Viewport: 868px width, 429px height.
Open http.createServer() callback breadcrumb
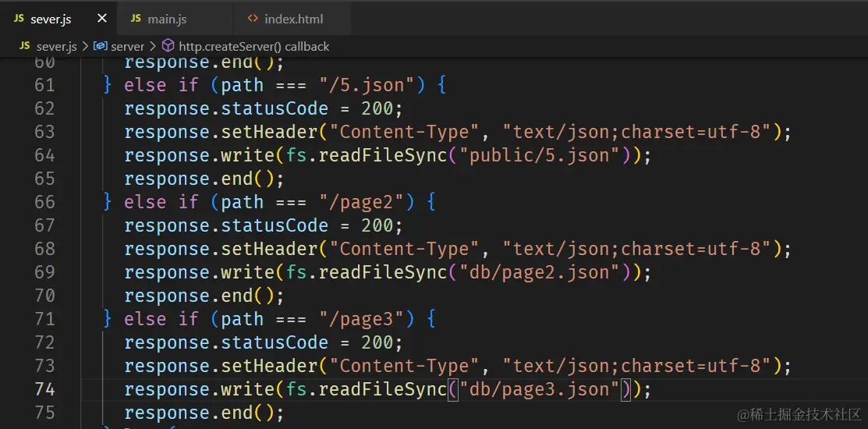point(254,47)
